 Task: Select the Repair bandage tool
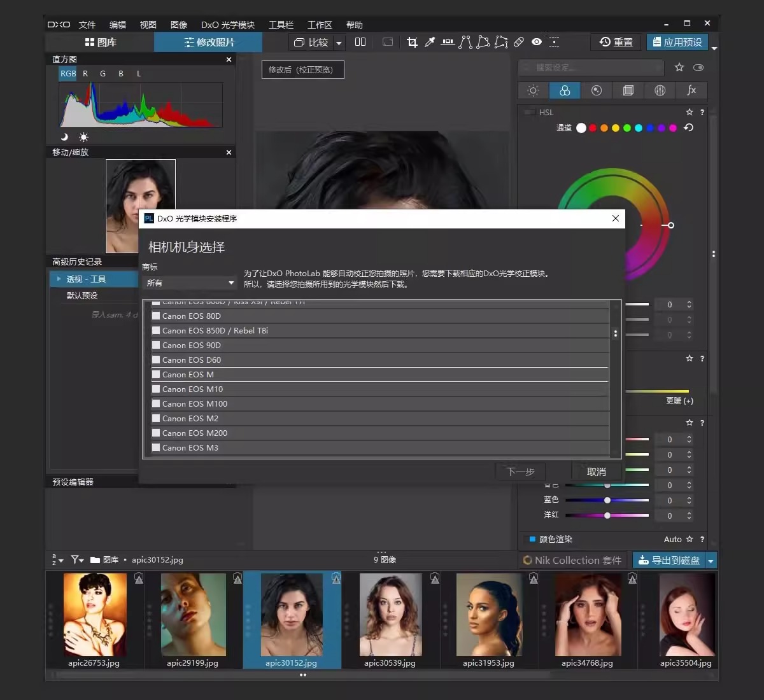[519, 42]
